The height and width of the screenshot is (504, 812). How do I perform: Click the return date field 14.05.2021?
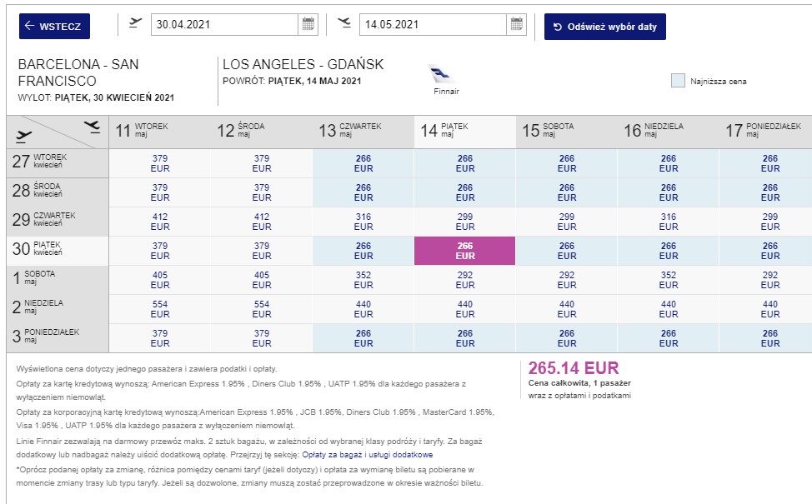point(433,24)
